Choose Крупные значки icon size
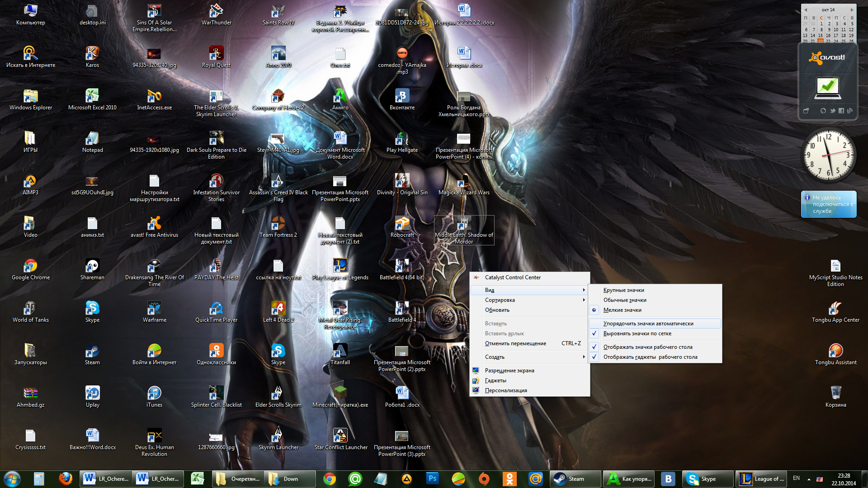The image size is (868, 488). point(655,290)
